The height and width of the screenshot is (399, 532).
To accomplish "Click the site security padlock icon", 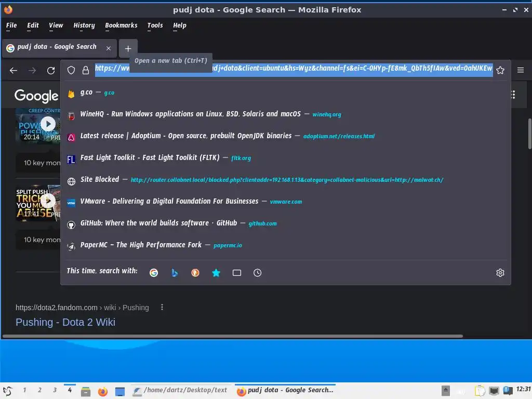I will pos(86,70).
